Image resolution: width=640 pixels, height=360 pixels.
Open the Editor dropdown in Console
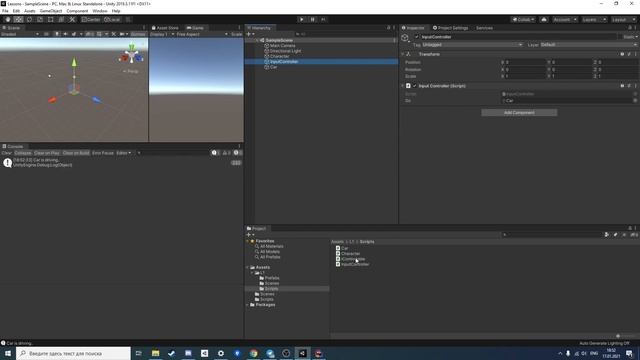point(124,153)
